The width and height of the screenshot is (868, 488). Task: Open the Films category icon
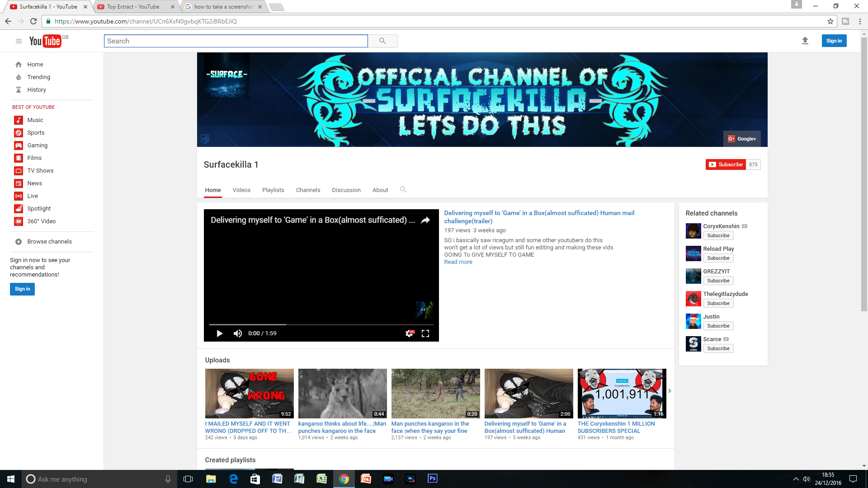pos(19,158)
